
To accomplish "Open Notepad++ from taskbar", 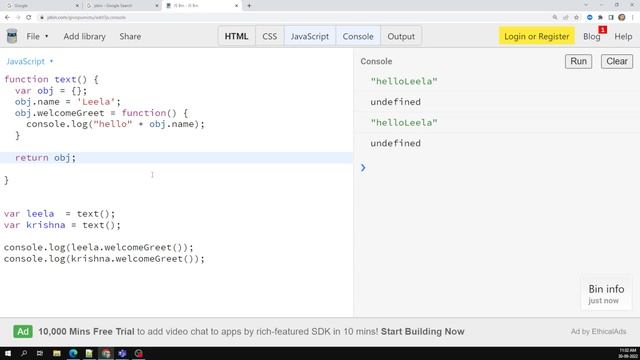I will tap(89, 353).
